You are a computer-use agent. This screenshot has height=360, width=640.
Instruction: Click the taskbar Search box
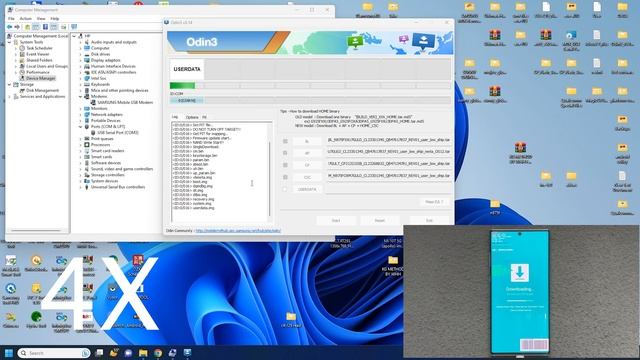[x=54, y=353]
